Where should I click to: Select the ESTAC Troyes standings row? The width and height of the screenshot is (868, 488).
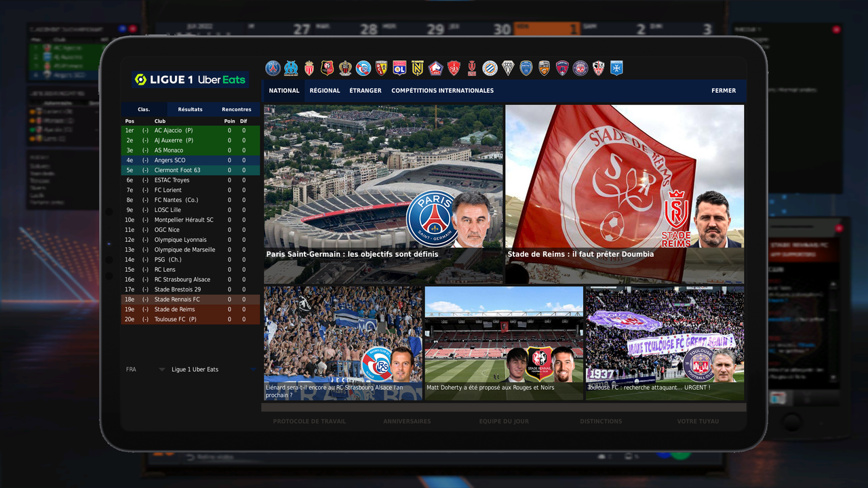191,180
